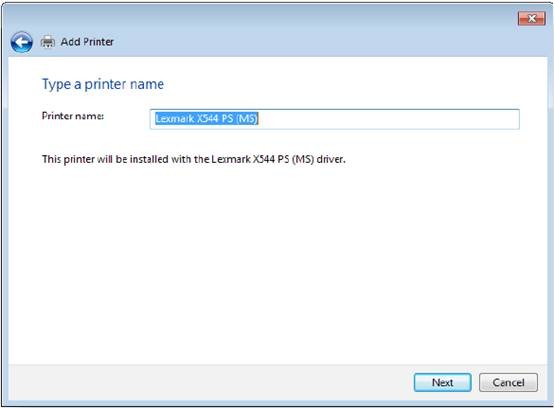The image size is (554, 408).
Task: Click the word "Type" in the heading
Action: [x=57, y=85]
